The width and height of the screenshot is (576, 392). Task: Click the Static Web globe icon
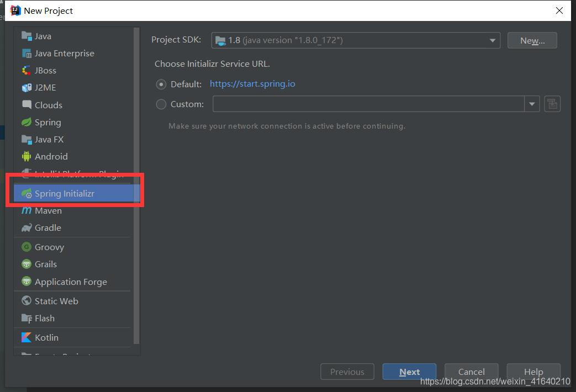tap(27, 300)
